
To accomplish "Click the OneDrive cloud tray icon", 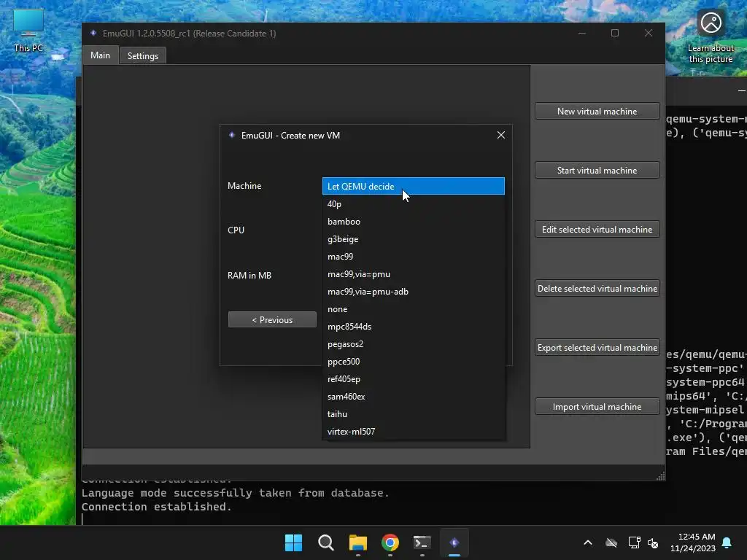I will (611, 542).
